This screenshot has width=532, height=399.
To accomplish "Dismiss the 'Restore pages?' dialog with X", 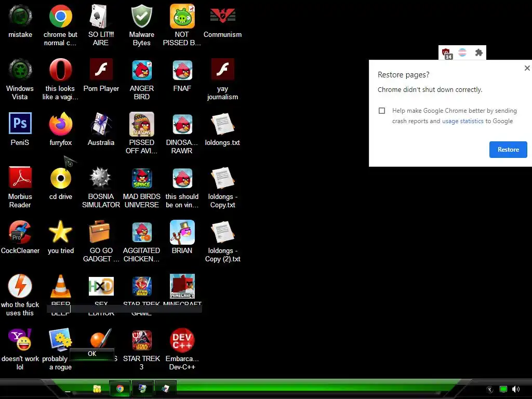I will pos(527,68).
